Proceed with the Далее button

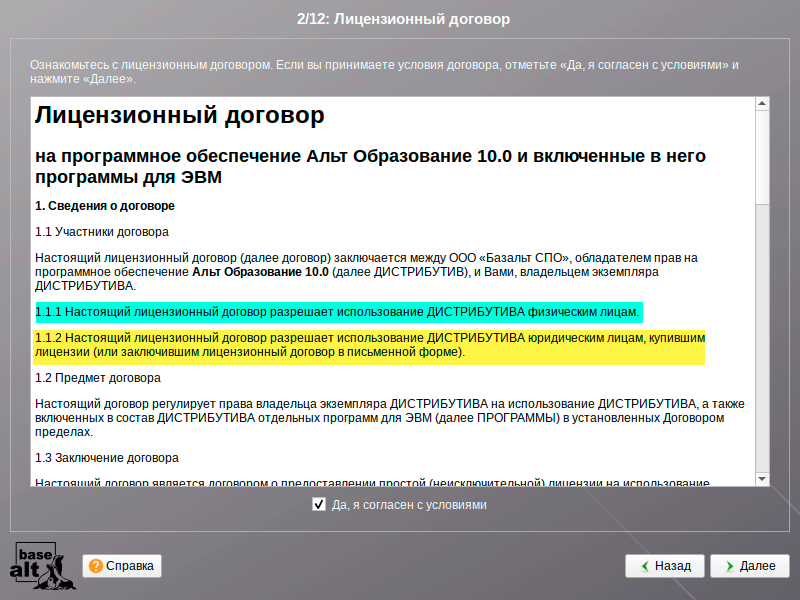[x=749, y=566]
